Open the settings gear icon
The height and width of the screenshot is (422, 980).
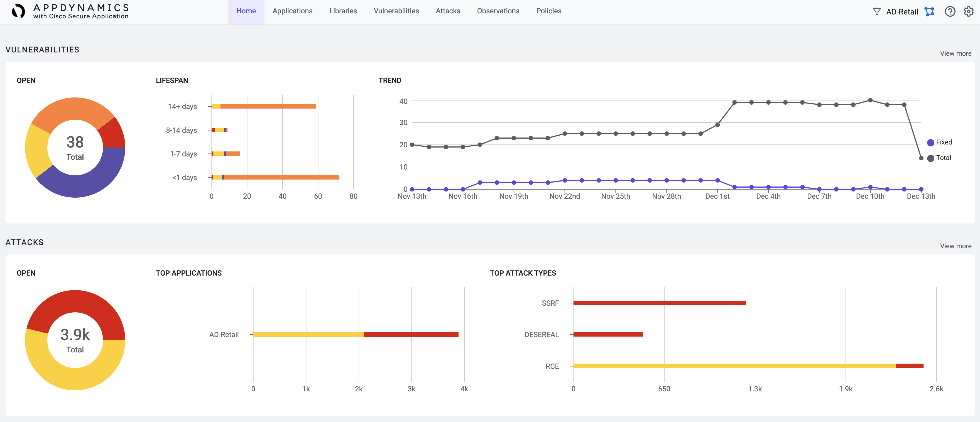968,11
